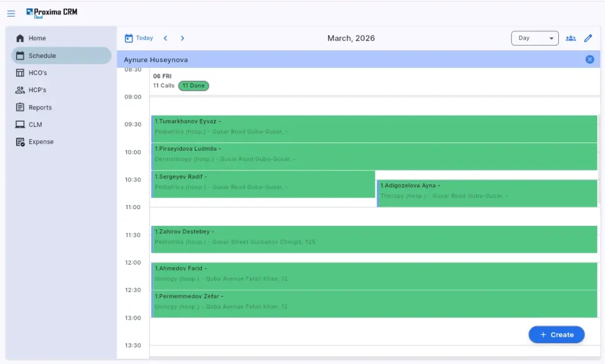
Task: Click the HCO's table icon
Action: pyautogui.click(x=20, y=73)
